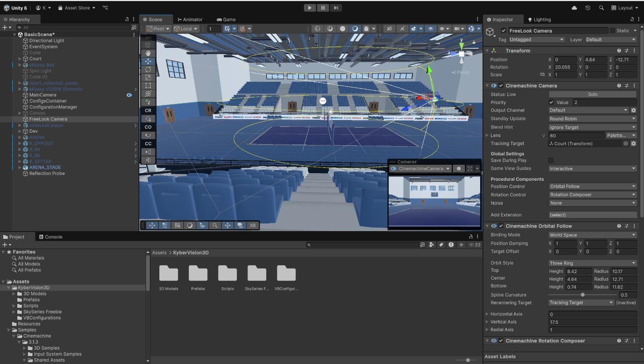Click the Spline Curvature slider handle
644x364 pixels.
[582, 295]
